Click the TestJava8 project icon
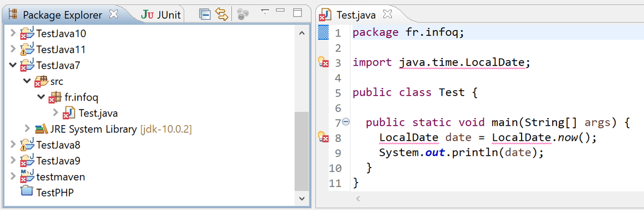Image resolution: width=644 pixels, height=210 pixels. 27,144
